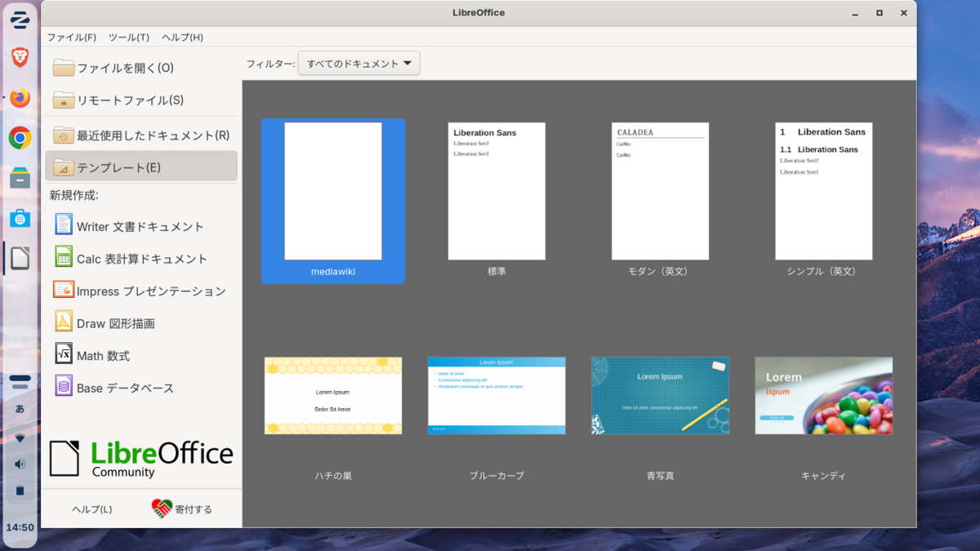This screenshot has width=980, height=551.
Task: Create a new Base データベース
Action: click(141, 388)
